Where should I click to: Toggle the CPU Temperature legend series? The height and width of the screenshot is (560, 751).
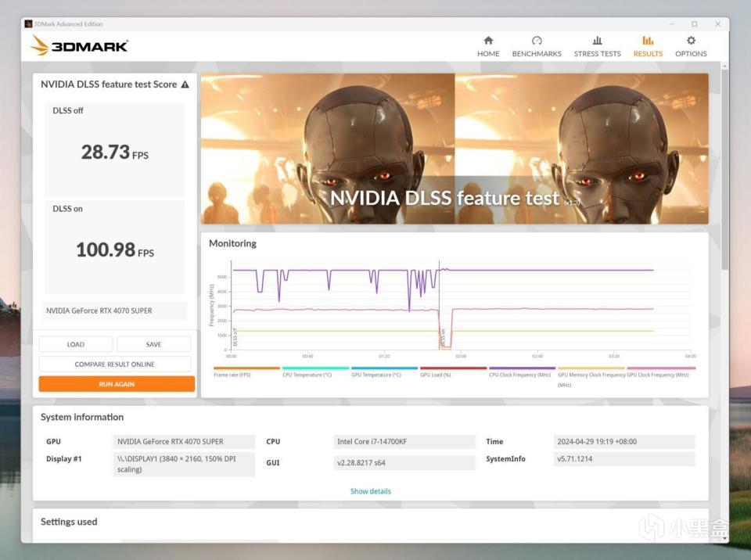point(315,372)
